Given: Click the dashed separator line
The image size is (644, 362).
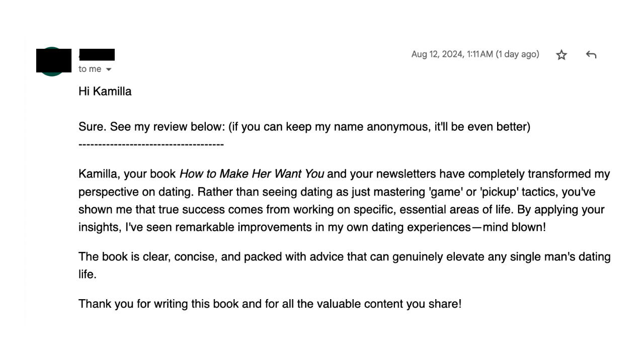Looking at the screenshot, I should (x=151, y=145).
